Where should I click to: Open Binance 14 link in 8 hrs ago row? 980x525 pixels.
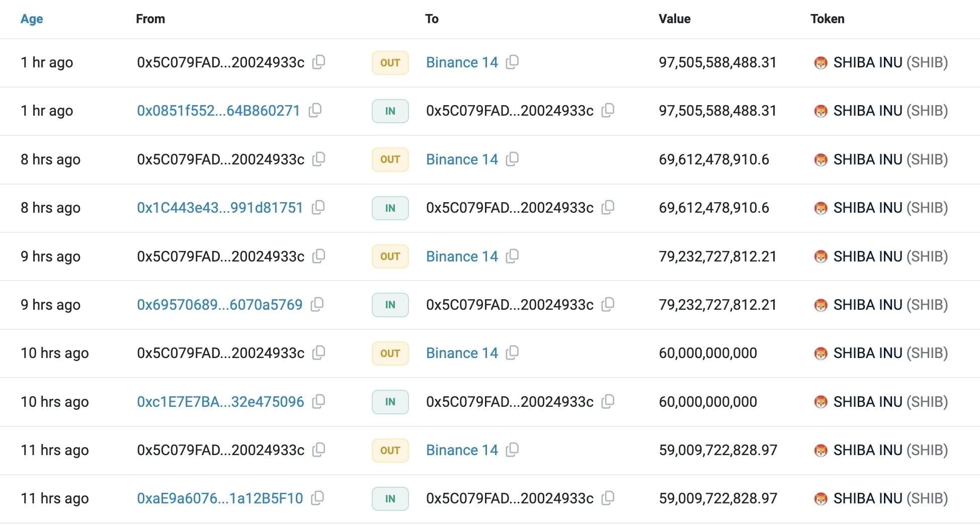click(462, 159)
